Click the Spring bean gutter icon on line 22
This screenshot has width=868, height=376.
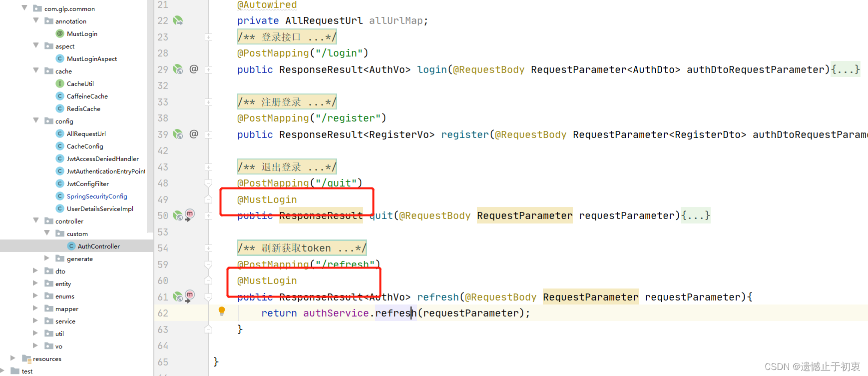tap(178, 20)
